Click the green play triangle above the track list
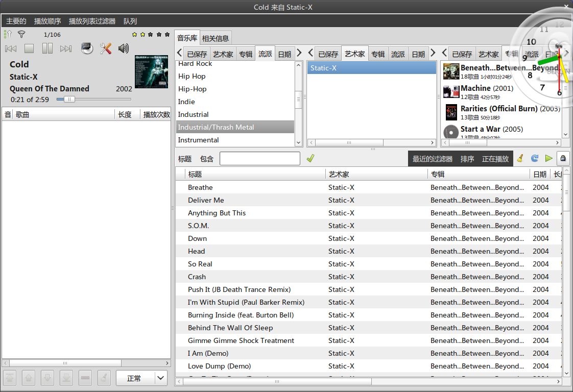The width and height of the screenshot is (573, 392). pos(548,158)
